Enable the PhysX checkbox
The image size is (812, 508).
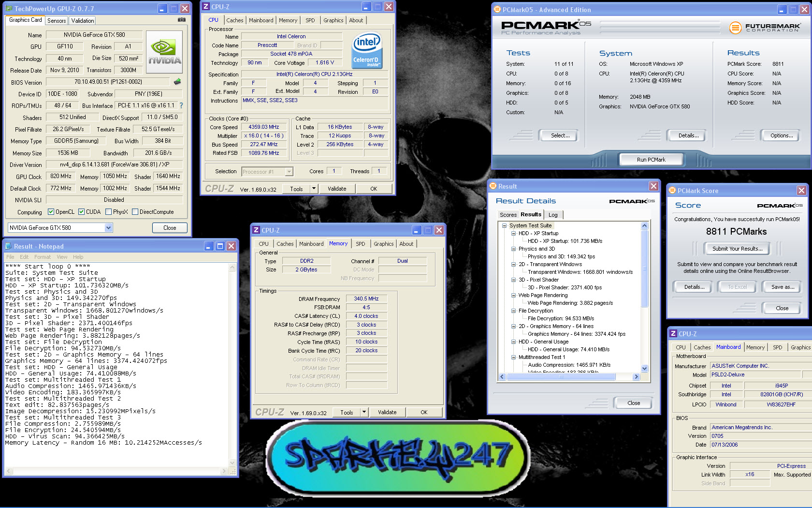[108, 212]
